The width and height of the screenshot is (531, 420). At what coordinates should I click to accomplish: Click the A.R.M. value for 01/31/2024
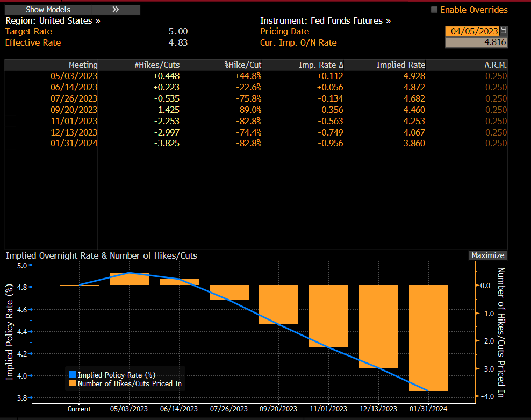496,144
